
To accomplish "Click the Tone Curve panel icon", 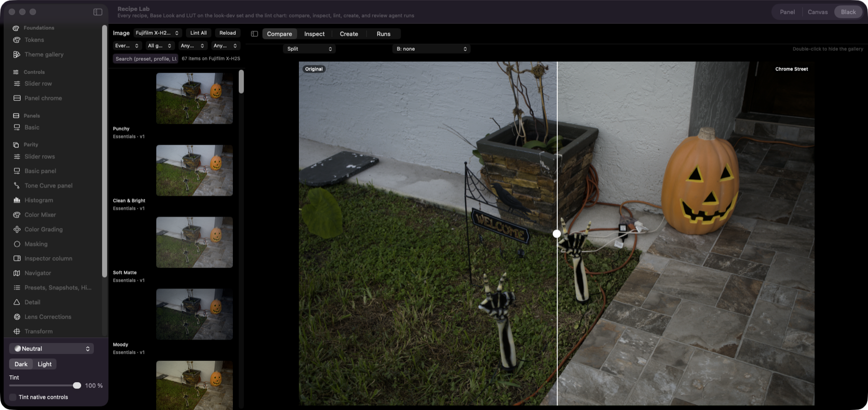I will [x=17, y=186].
